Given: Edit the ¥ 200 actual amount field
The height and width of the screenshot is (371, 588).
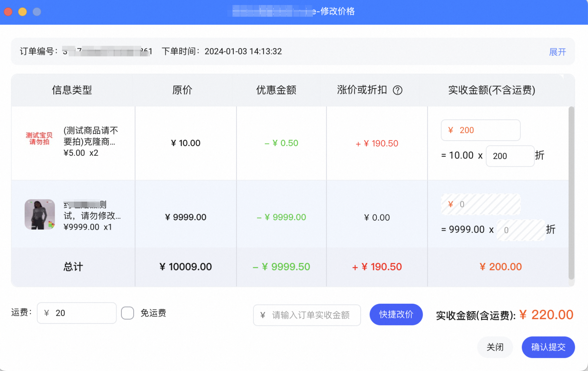Looking at the screenshot, I should pyautogui.click(x=480, y=130).
